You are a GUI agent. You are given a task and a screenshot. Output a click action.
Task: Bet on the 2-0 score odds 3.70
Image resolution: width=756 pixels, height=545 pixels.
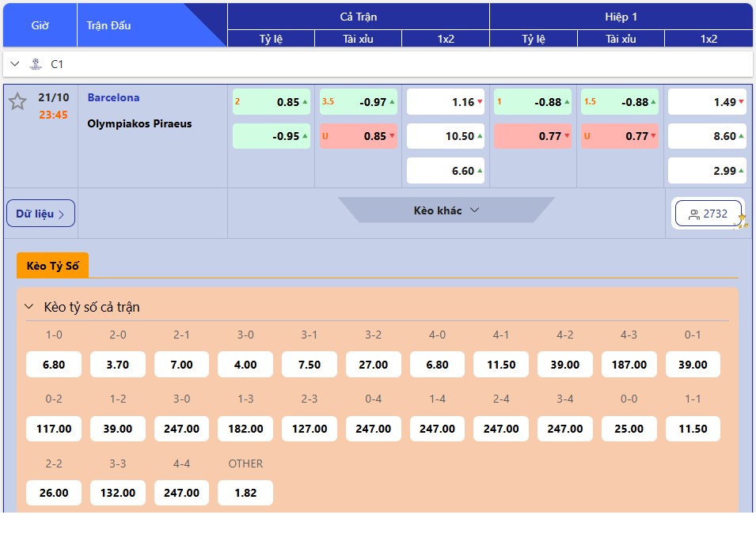(x=118, y=365)
